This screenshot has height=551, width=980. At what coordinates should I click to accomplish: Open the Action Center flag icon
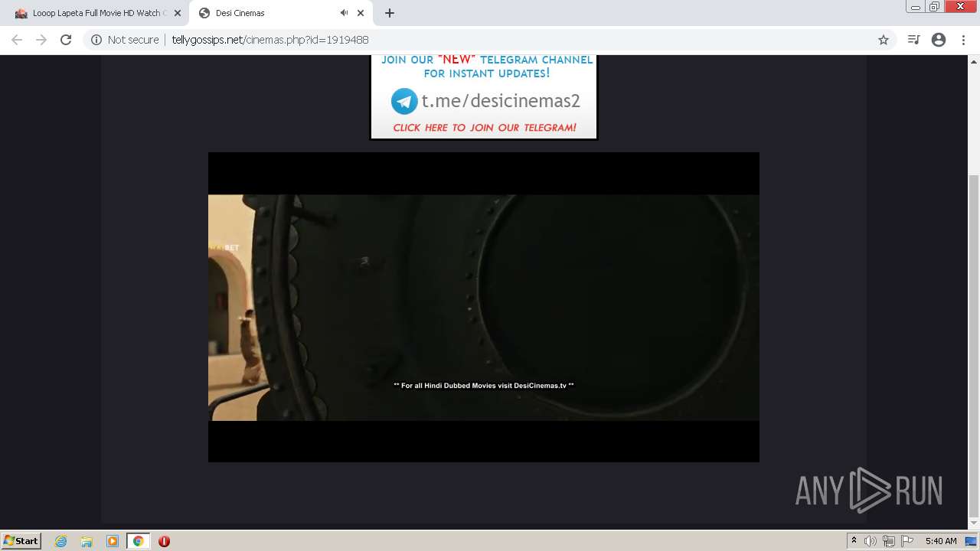pos(907,541)
